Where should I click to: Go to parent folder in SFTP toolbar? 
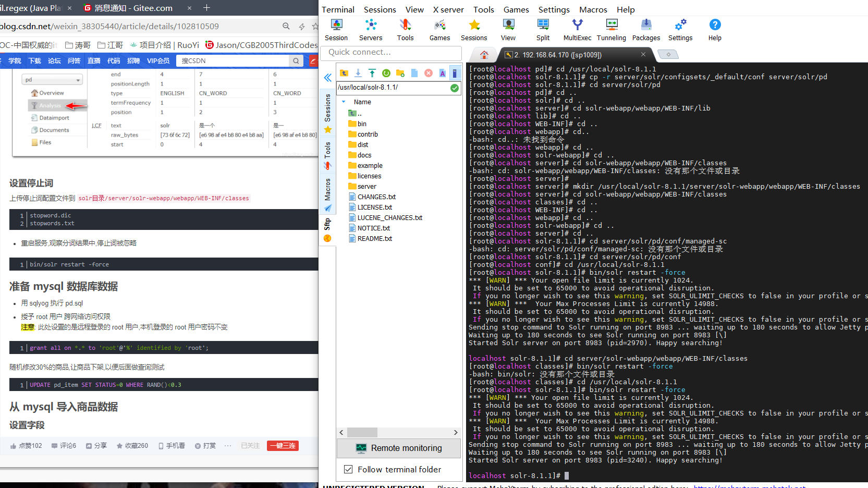point(344,73)
